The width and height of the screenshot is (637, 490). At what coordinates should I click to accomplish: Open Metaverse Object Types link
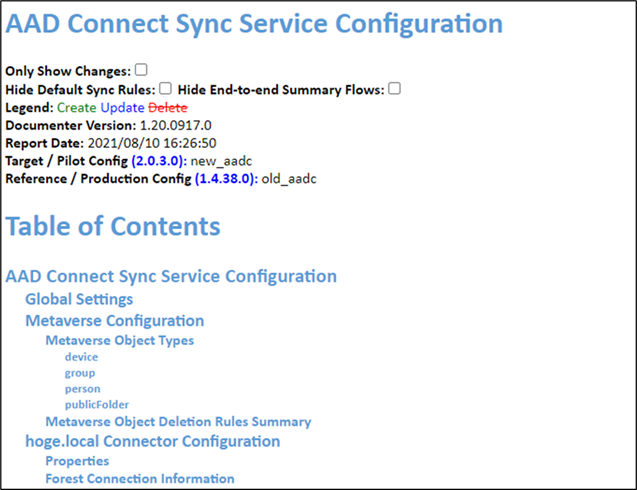(x=119, y=340)
